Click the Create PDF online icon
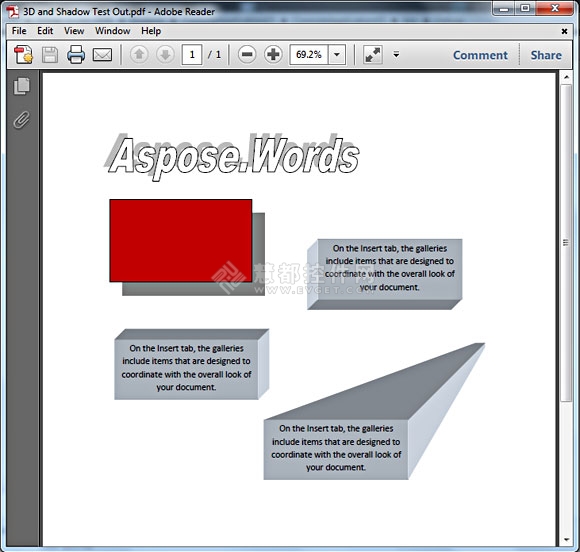 click(24, 55)
